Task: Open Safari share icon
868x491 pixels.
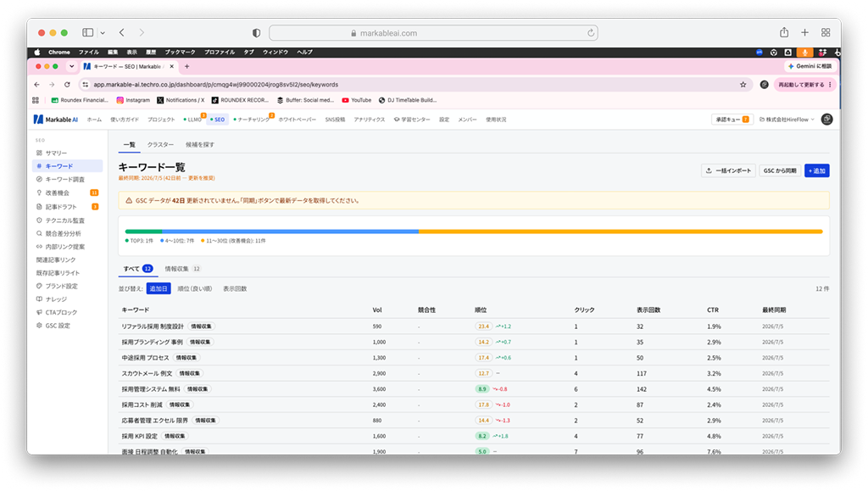Action: (784, 32)
